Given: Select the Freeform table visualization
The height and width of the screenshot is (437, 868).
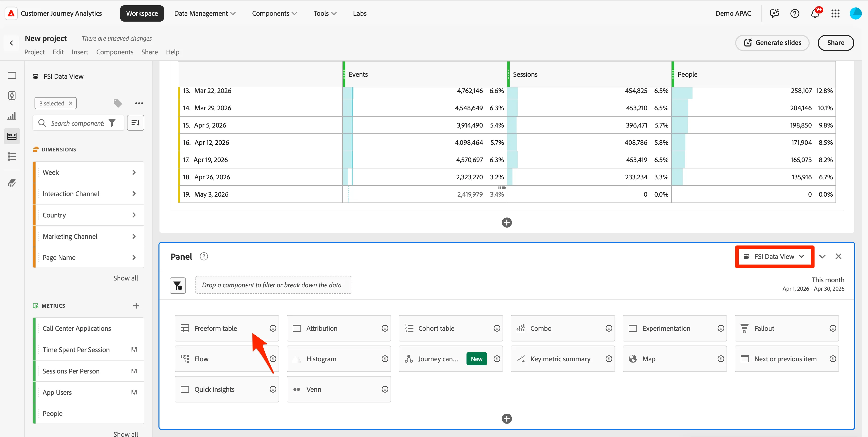Looking at the screenshot, I should point(227,329).
